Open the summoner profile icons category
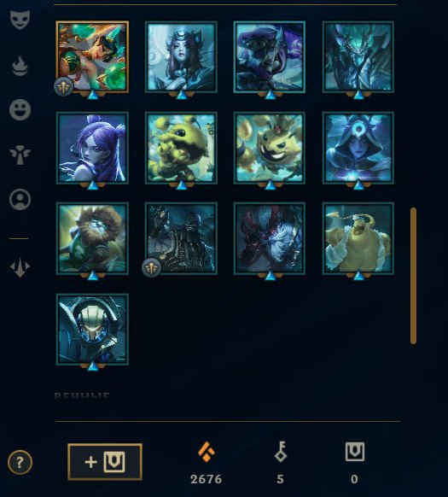The width and height of the screenshot is (448, 497). [x=20, y=199]
